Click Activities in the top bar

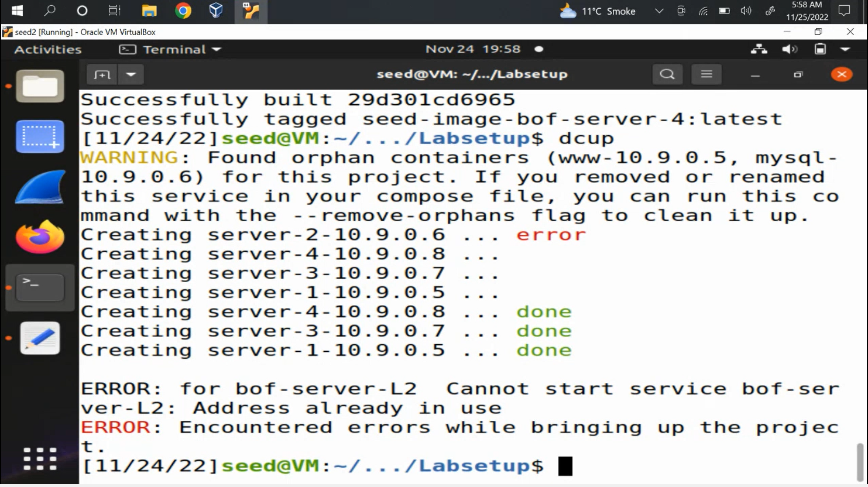tap(47, 49)
